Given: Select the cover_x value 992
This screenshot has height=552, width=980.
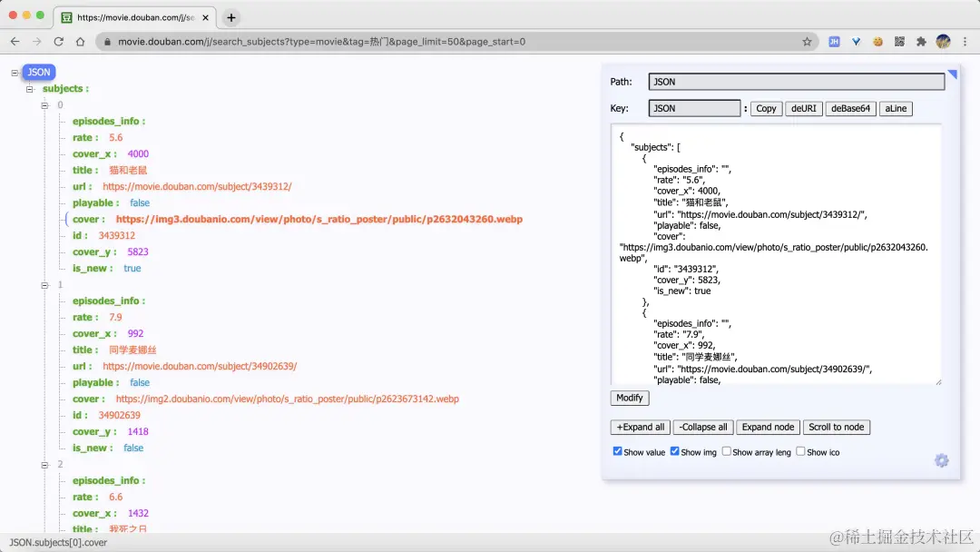Looking at the screenshot, I should coord(135,333).
